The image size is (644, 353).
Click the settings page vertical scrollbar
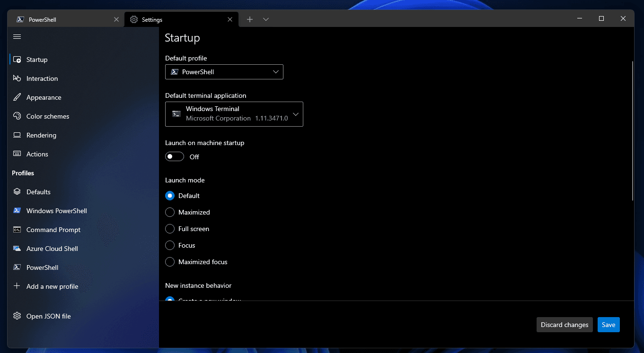click(x=633, y=130)
